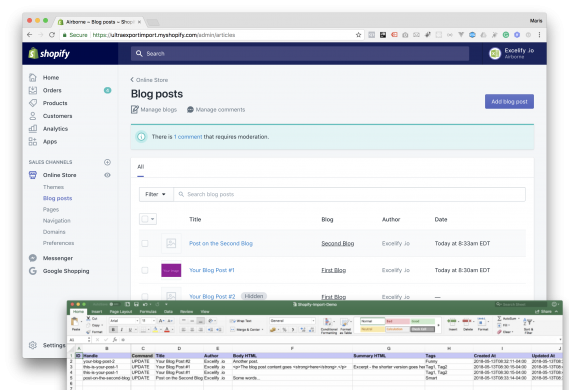The image size is (569, 390).
Task: Toggle bold formatting in Excel
Action: click(113, 329)
